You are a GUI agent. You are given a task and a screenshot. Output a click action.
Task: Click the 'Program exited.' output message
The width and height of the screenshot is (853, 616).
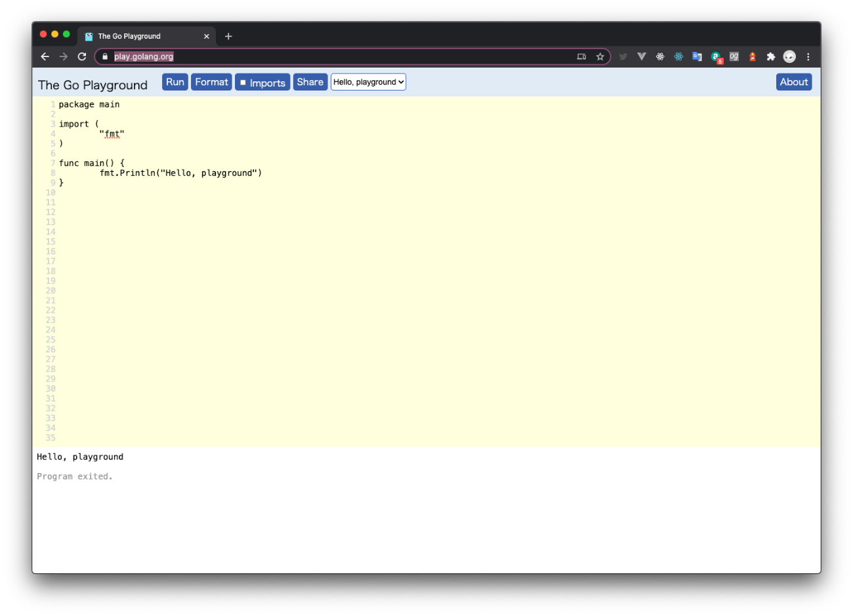(x=75, y=476)
